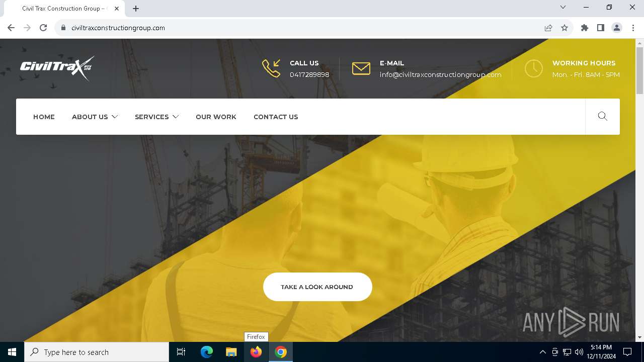Click the phone call icon
Image resolution: width=644 pixels, height=362 pixels.
(x=271, y=68)
